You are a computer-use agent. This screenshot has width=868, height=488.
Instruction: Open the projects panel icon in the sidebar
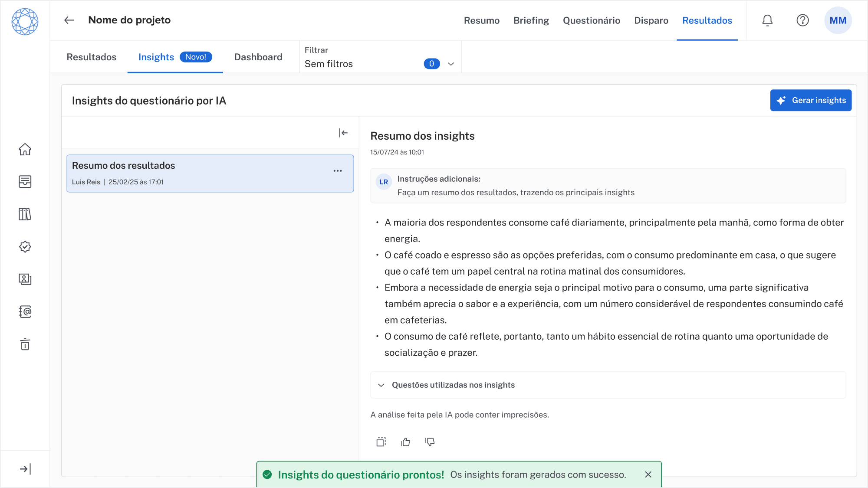(x=26, y=182)
